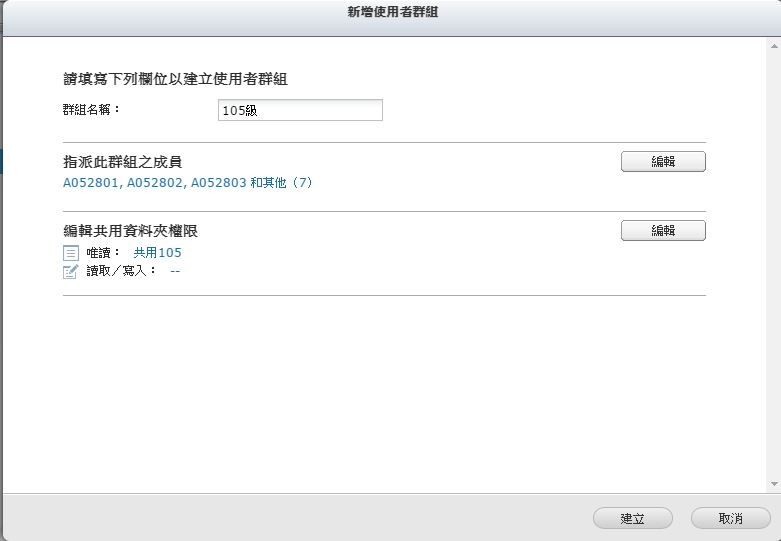Cancel the dialog with 取消
The width and height of the screenshot is (781, 541).
point(730,518)
